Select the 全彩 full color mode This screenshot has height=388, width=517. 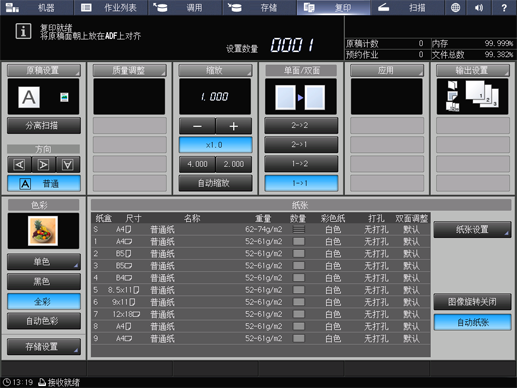tap(44, 302)
